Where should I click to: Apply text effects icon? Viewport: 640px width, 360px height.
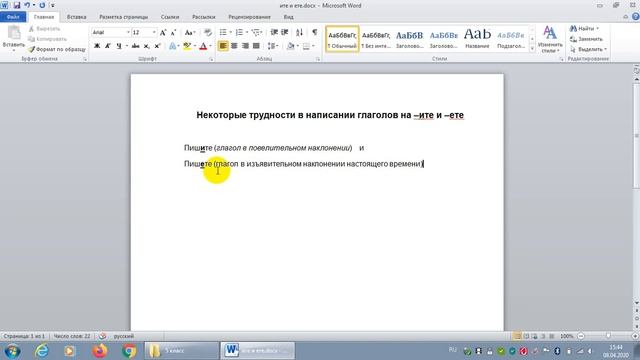point(173,46)
